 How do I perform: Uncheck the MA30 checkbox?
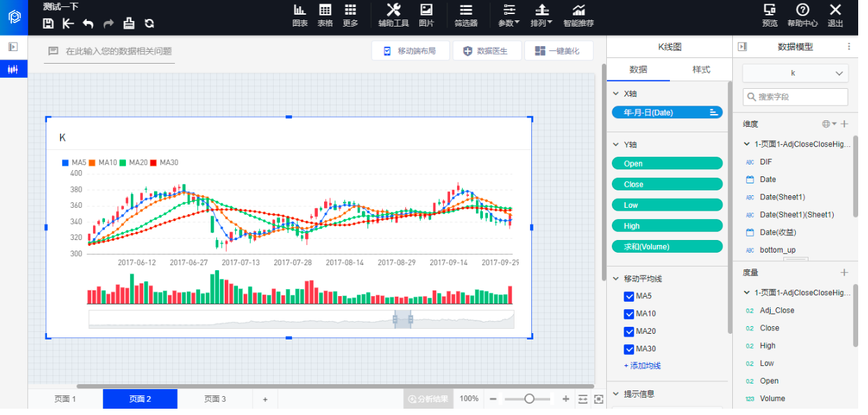coord(629,349)
